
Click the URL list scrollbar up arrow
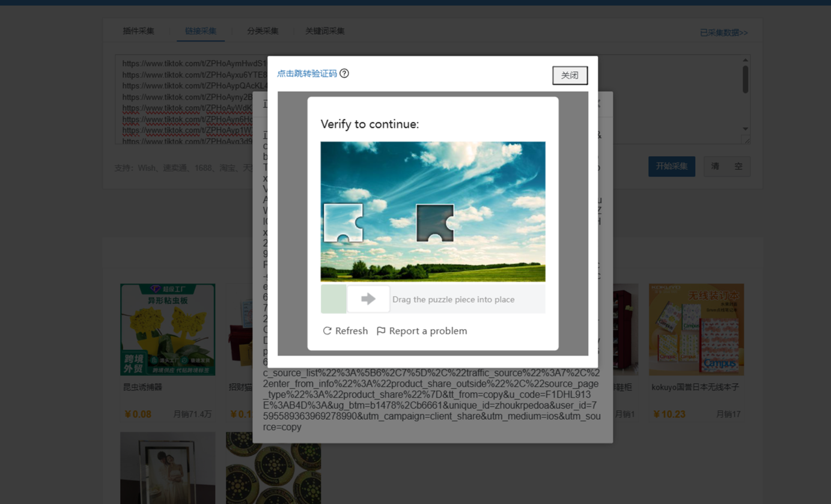point(745,60)
